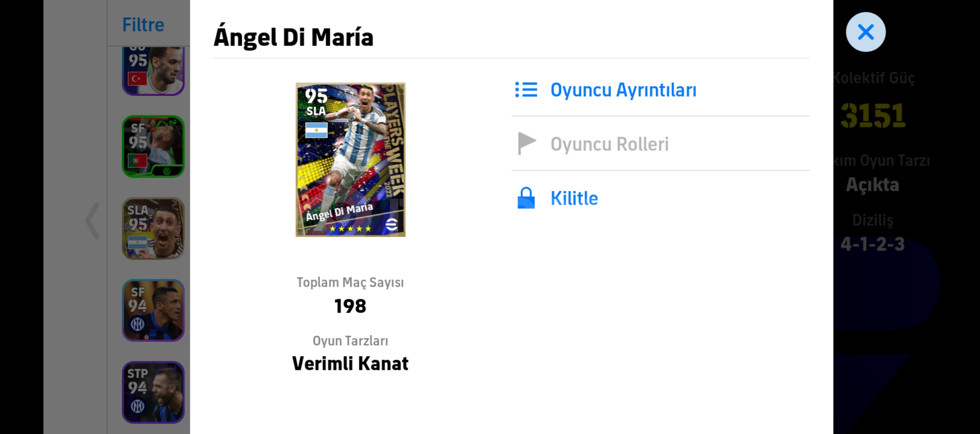
Task: Tap the Argentina flag on the card
Action: tap(316, 130)
